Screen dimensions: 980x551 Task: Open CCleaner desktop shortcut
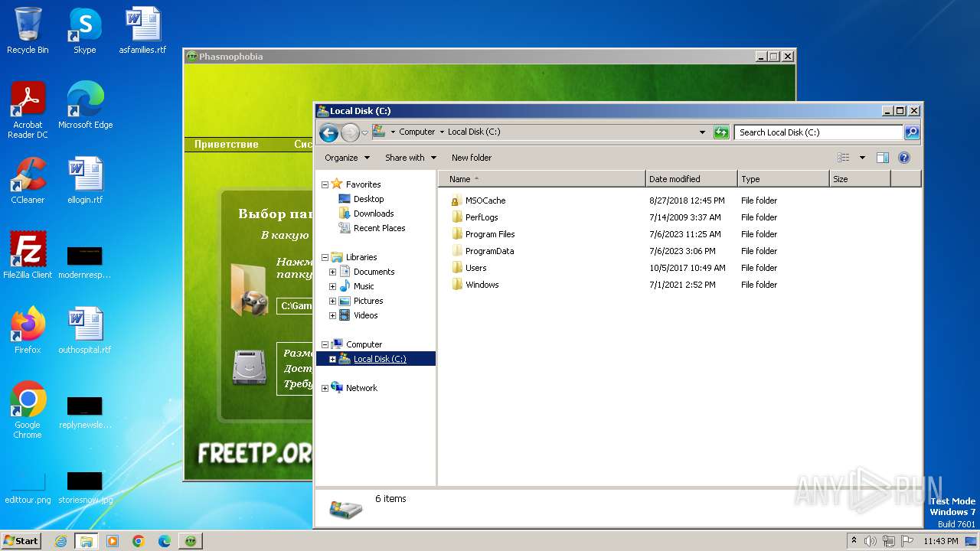(x=28, y=181)
